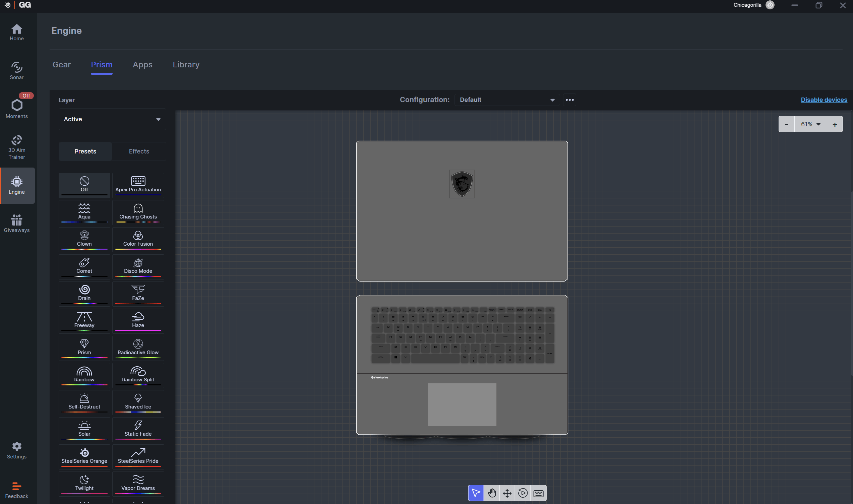Click the keyboard view tool icon

[538, 493]
